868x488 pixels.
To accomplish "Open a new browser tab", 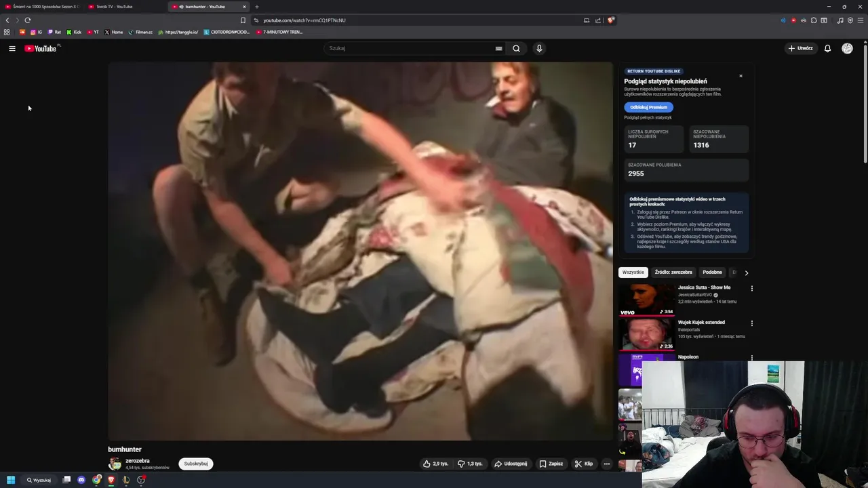I will click(x=257, y=7).
